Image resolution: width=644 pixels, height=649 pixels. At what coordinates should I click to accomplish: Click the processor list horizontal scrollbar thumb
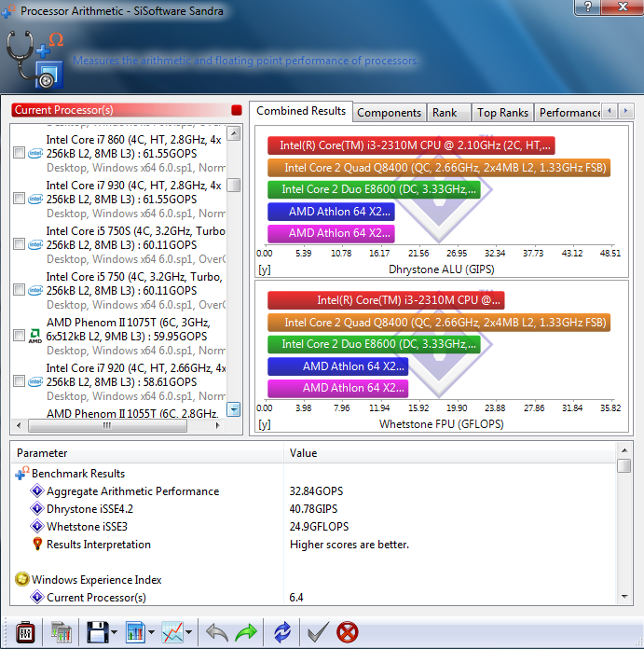click(x=107, y=425)
